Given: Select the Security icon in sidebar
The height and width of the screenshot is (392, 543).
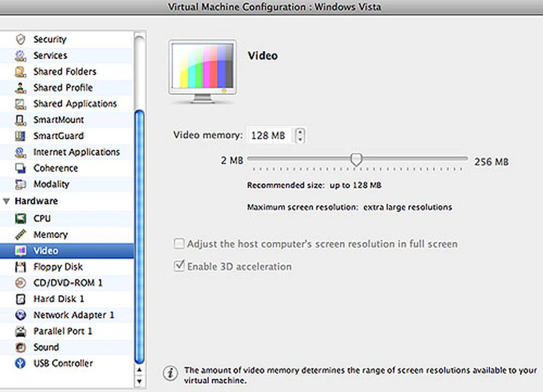Looking at the screenshot, I should tap(20, 39).
